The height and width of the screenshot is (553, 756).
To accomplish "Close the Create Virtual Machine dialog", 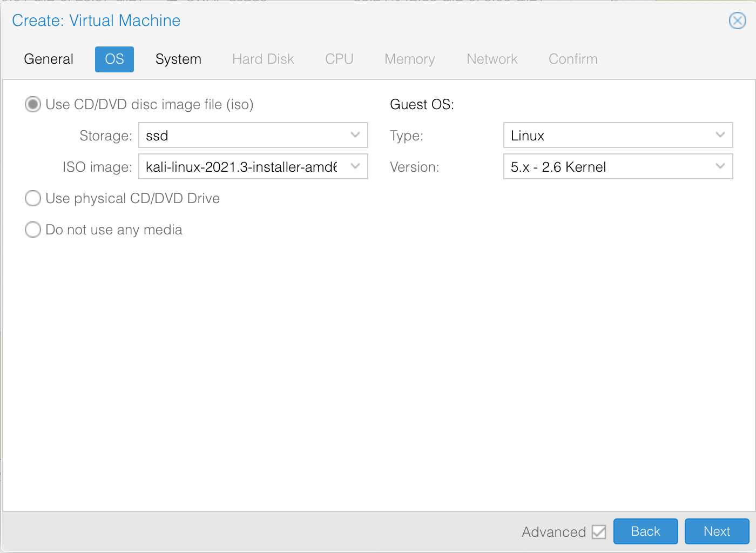I will point(737,21).
